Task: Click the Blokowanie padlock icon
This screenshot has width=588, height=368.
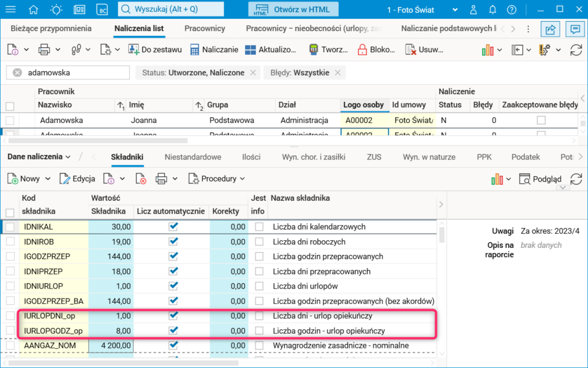Action: click(x=362, y=50)
